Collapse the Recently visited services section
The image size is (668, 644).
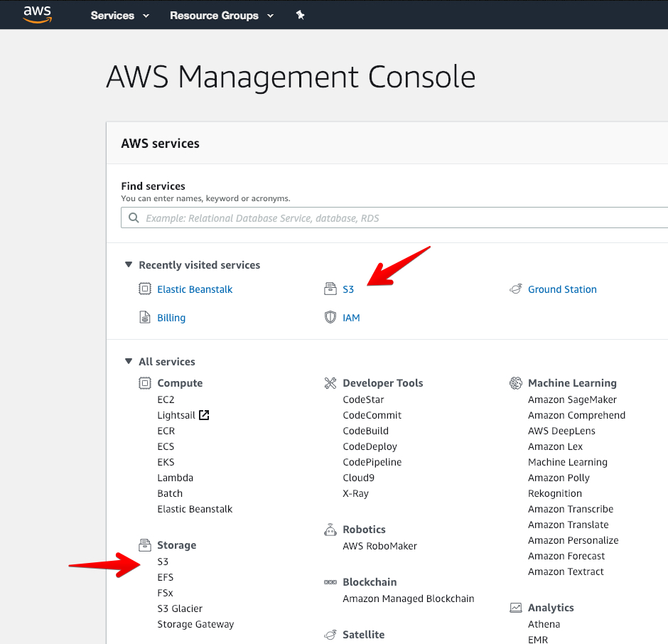(128, 264)
